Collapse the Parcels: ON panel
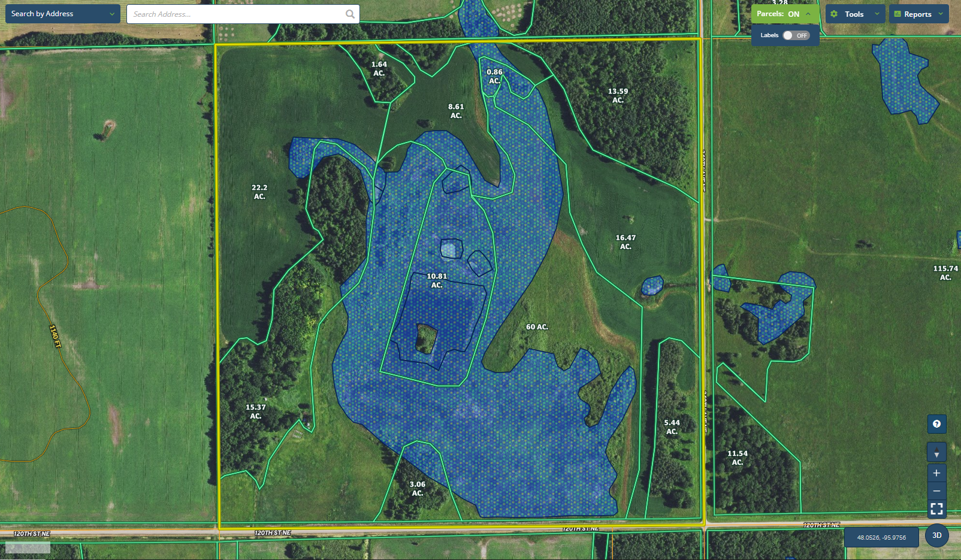 pos(808,14)
